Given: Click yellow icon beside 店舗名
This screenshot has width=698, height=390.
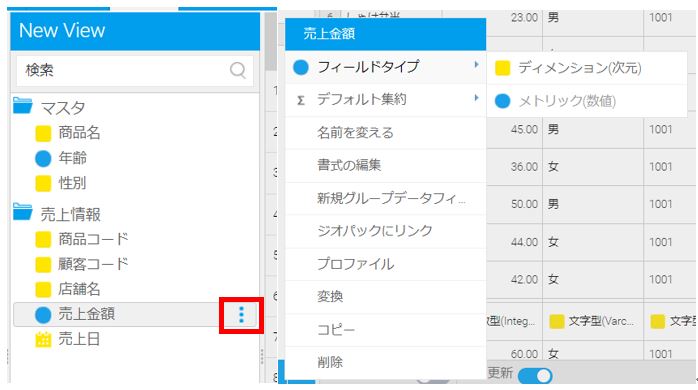Looking at the screenshot, I should click(x=43, y=289).
